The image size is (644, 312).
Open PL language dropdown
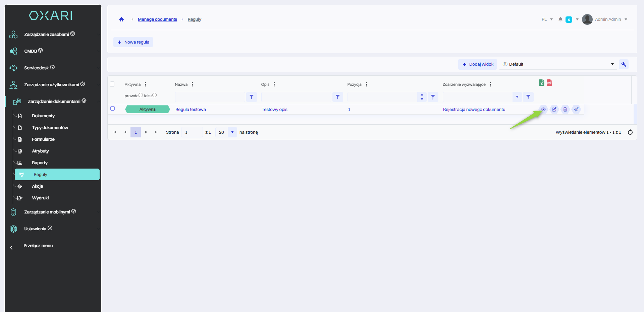coord(547,19)
